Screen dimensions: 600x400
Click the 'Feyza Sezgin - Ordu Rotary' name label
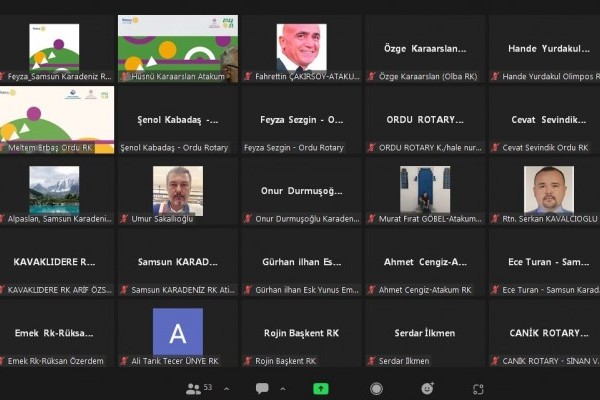294,148
